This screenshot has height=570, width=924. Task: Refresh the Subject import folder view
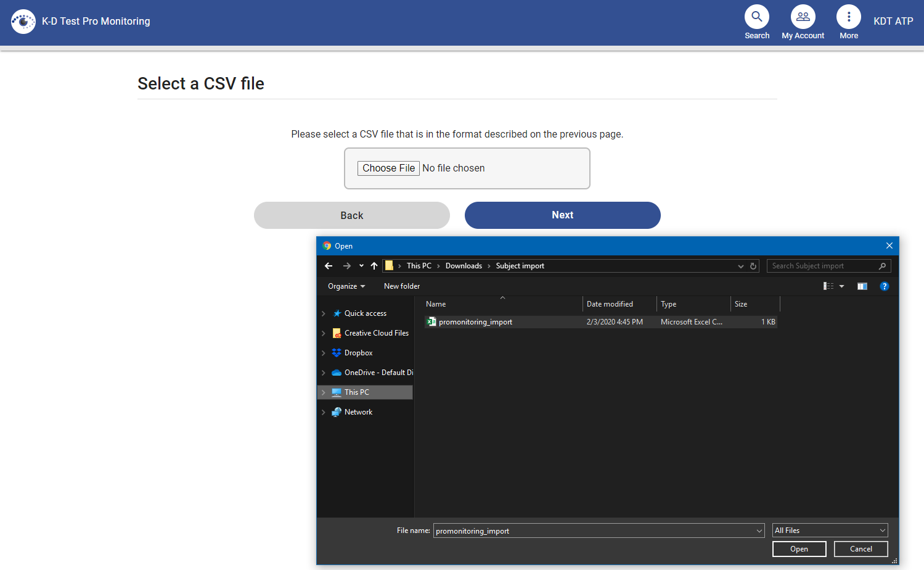click(x=753, y=265)
